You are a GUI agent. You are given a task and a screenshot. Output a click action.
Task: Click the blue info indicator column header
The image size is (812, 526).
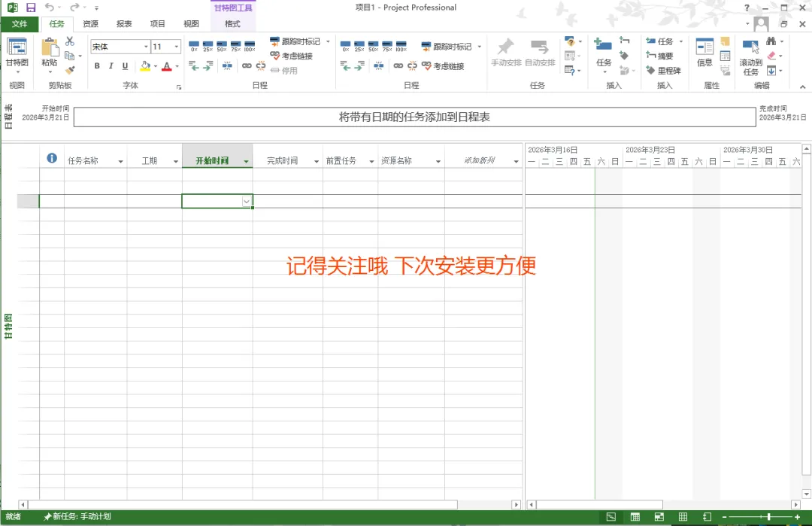52,158
